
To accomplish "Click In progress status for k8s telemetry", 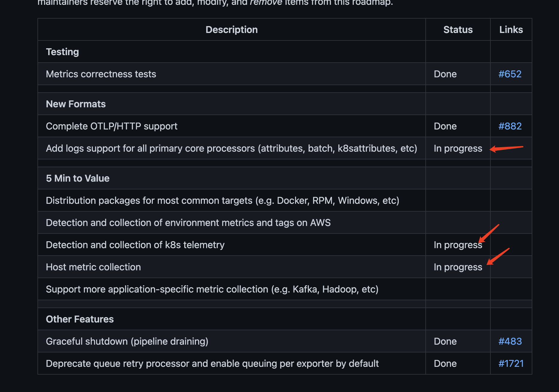I will click(x=458, y=245).
